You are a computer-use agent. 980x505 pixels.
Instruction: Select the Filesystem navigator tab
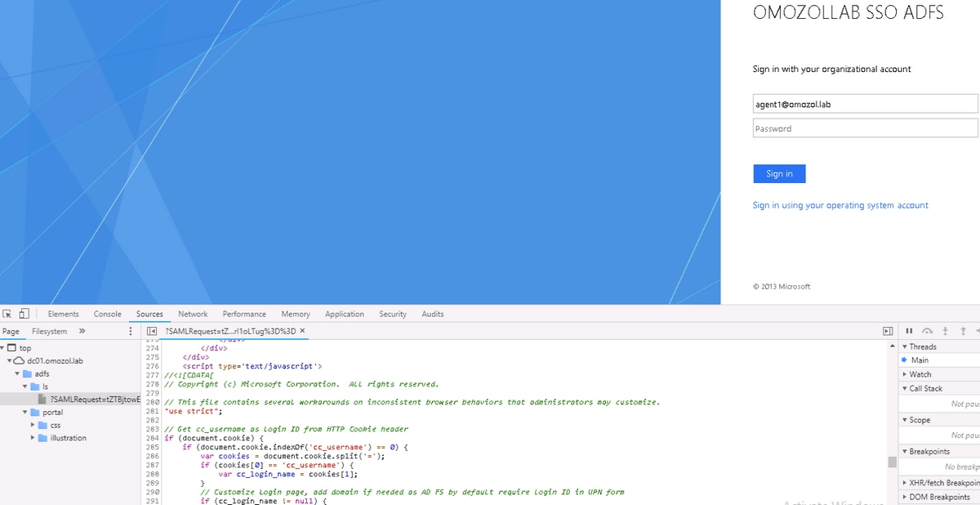(50, 331)
